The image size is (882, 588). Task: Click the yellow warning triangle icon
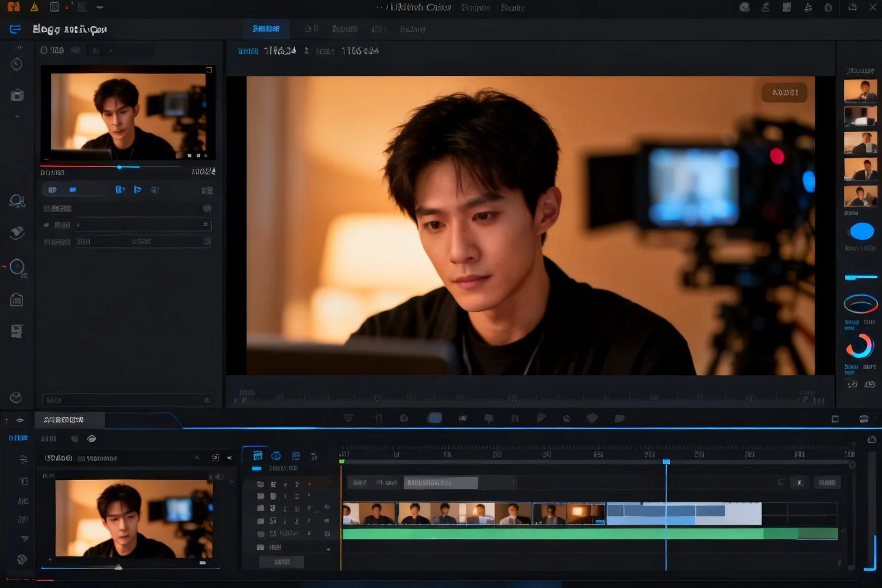pos(34,7)
